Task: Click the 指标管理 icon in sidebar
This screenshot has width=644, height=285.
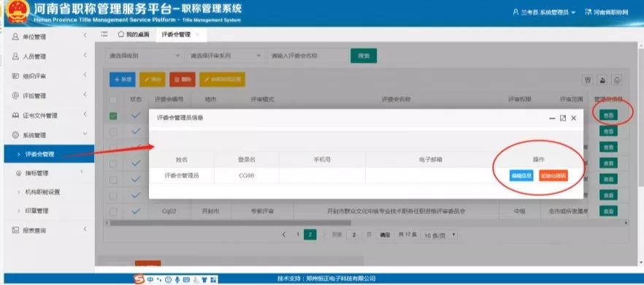Action: click(18, 173)
